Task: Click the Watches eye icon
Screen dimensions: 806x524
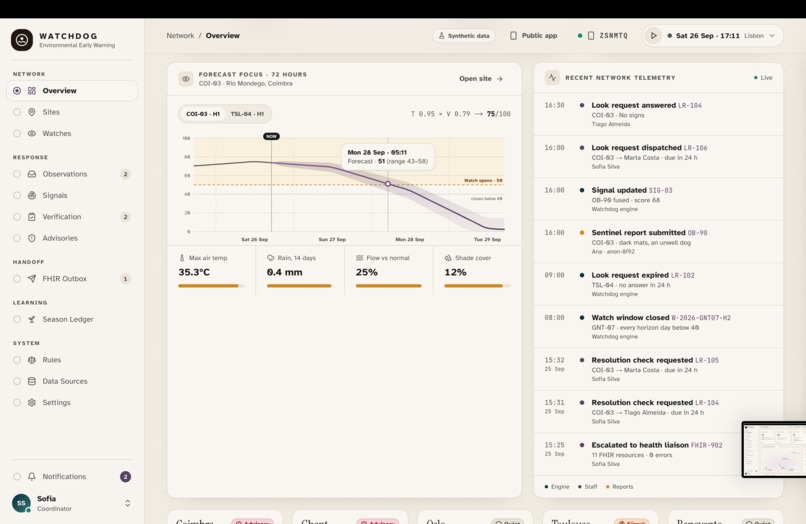Action: 32,133
